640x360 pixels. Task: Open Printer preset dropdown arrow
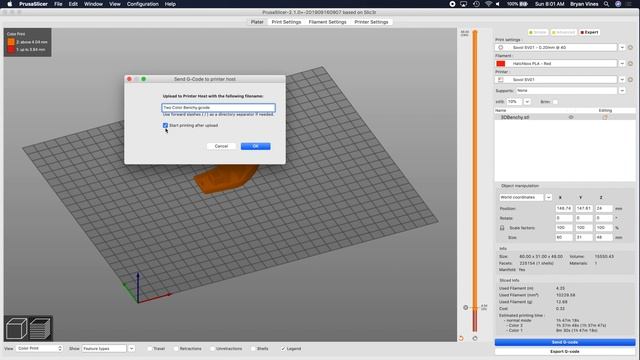[622, 80]
